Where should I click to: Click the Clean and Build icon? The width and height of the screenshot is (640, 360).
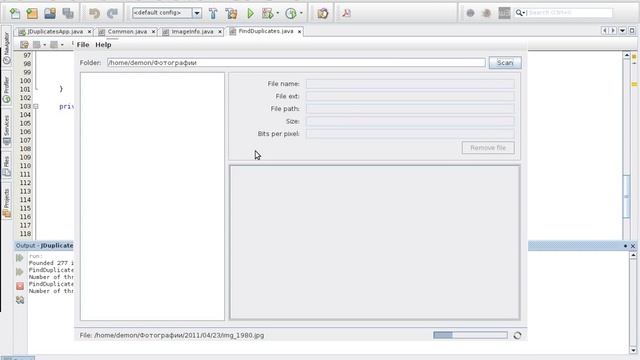point(231,13)
